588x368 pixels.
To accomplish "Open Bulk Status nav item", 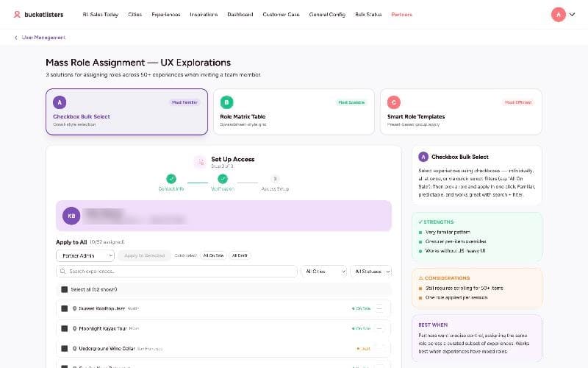I will pyautogui.click(x=368, y=14).
